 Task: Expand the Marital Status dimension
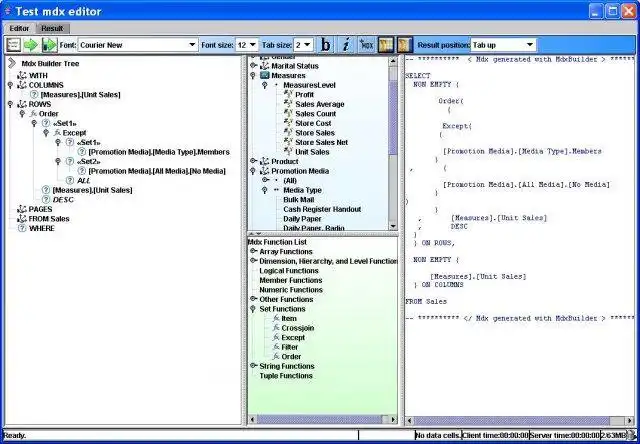253,66
